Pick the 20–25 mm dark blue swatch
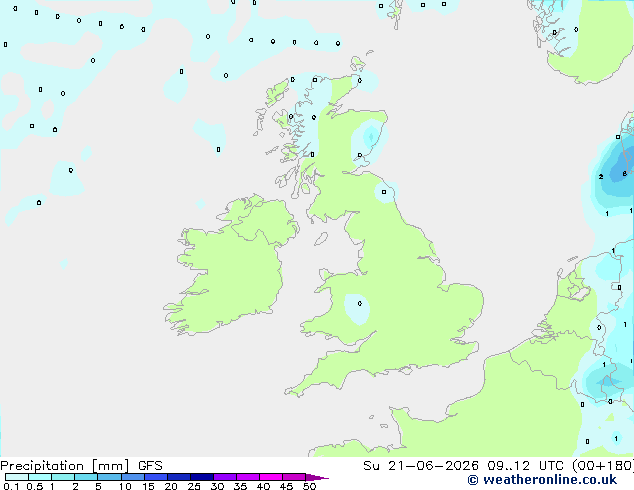634x490 pixels. coord(178,477)
